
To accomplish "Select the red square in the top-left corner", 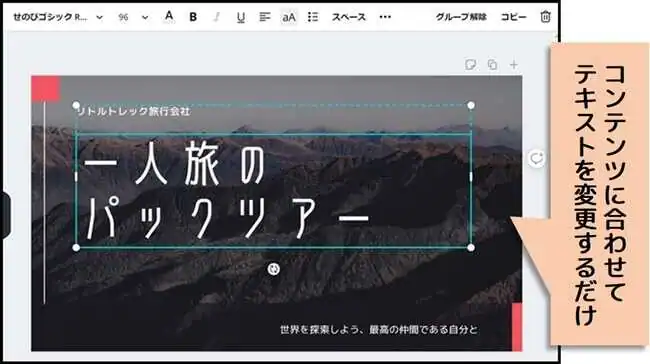I will coord(46,88).
